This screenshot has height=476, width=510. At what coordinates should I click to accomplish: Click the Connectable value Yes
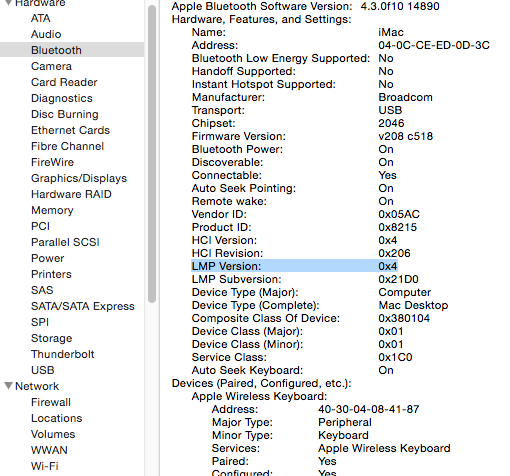pos(387,175)
